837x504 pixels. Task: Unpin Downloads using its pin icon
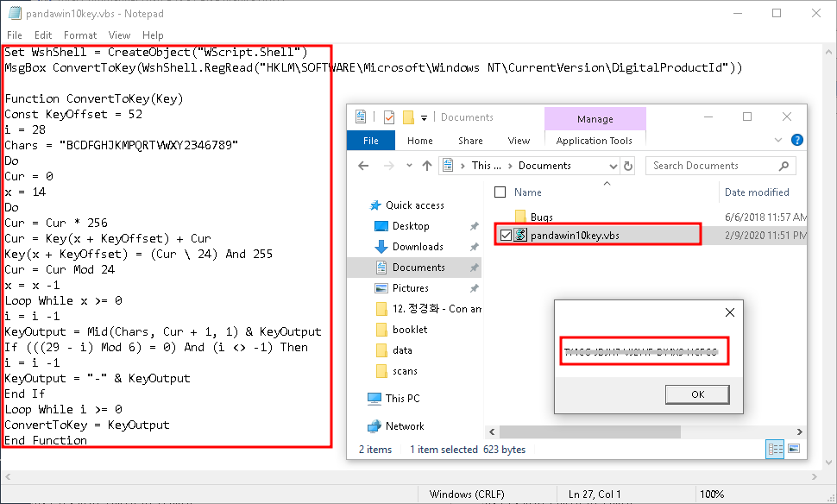coord(474,247)
